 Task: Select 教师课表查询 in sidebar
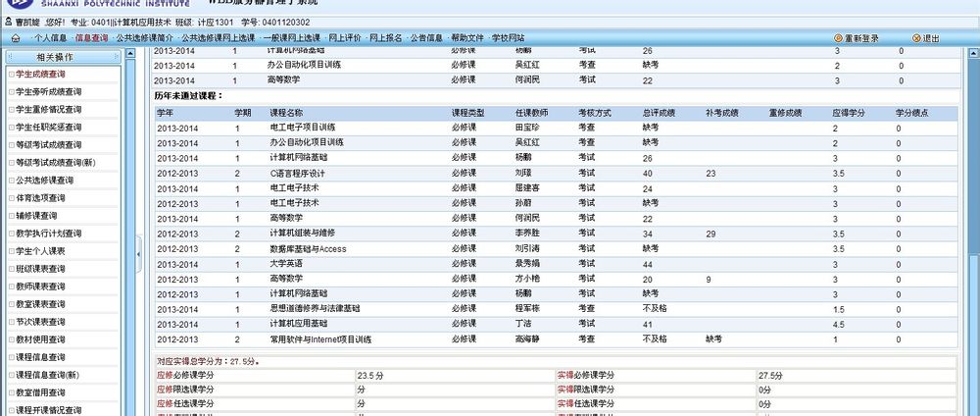40,286
